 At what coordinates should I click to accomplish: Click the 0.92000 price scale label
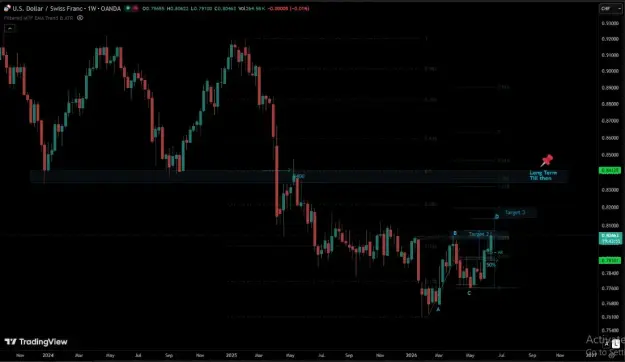tap(610, 39)
